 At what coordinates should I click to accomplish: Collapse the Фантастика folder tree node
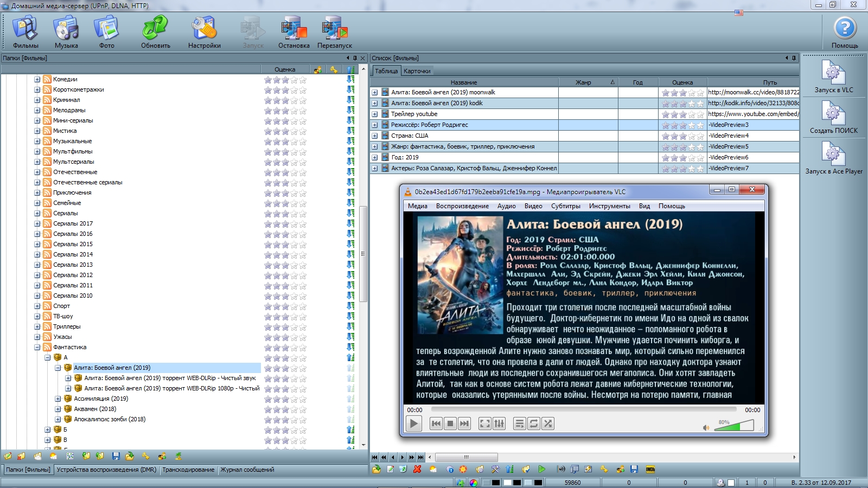pyautogui.click(x=37, y=348)
